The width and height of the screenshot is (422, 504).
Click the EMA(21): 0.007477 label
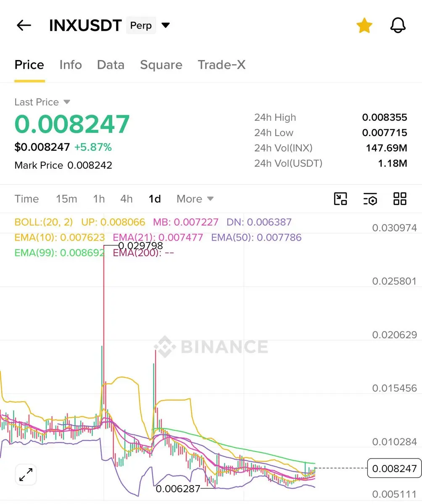pos(158,237)
